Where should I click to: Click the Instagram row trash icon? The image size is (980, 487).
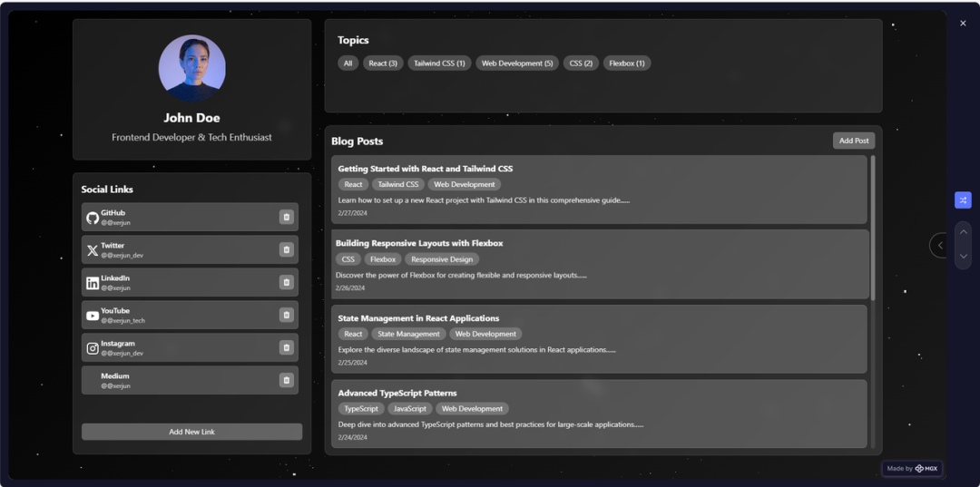click(x=287, y=347)
